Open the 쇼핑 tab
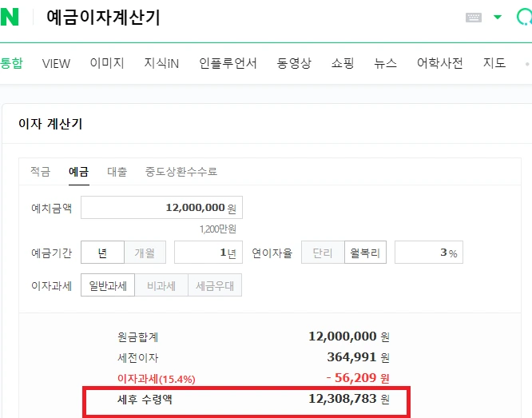 [x=343, y=63]
